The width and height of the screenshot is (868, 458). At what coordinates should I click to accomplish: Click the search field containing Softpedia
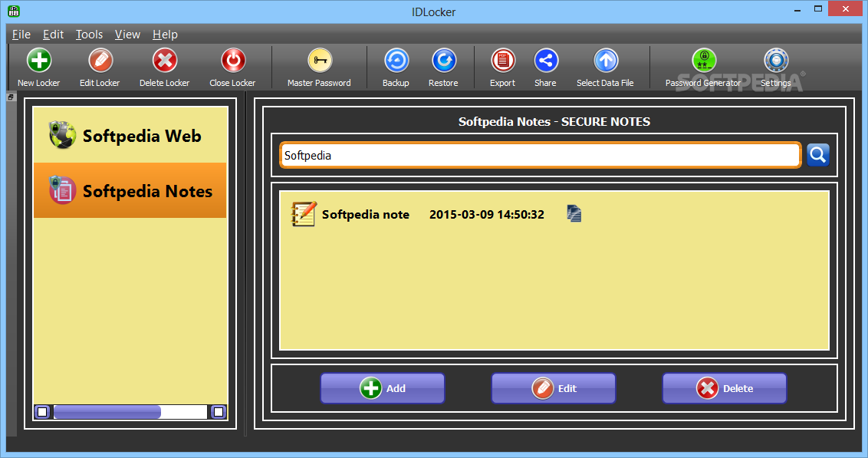(541, 155)
